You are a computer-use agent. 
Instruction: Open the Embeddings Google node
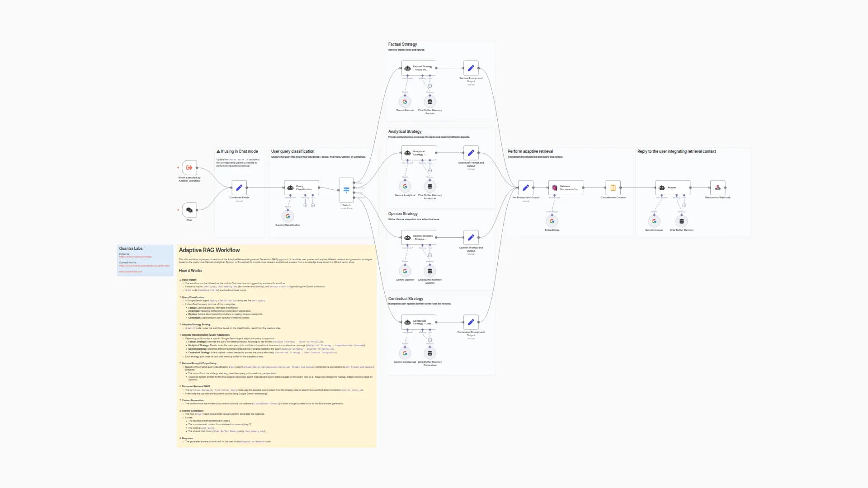[x=552, y=221]
